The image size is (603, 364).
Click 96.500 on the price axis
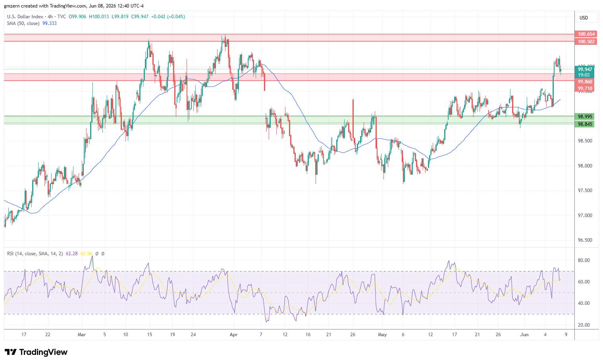click(x=585, y=240)
